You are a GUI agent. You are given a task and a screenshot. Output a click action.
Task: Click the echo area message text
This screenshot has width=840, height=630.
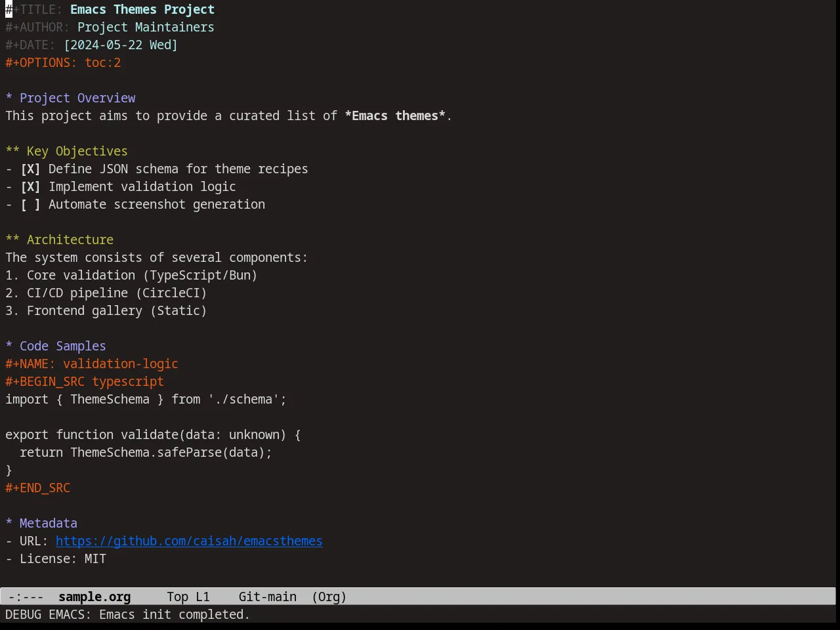coord(128,615)
